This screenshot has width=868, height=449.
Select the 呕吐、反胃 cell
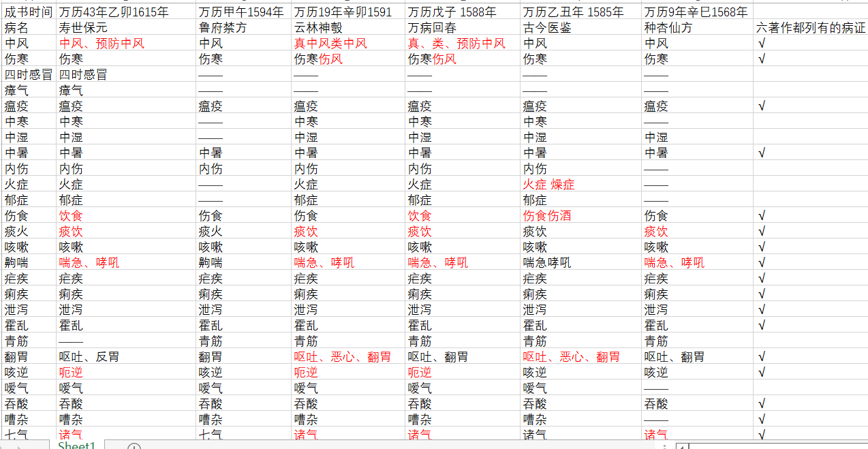(126, 356)
